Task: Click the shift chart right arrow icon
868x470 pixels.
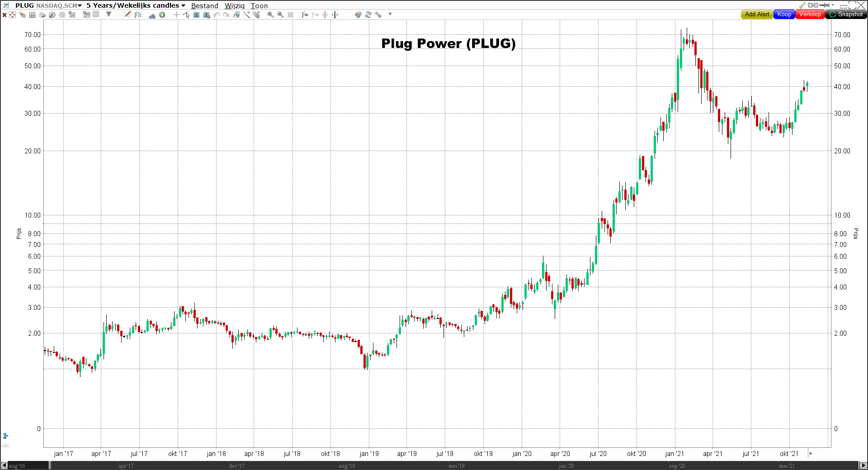Action: (x=305, y=14)
